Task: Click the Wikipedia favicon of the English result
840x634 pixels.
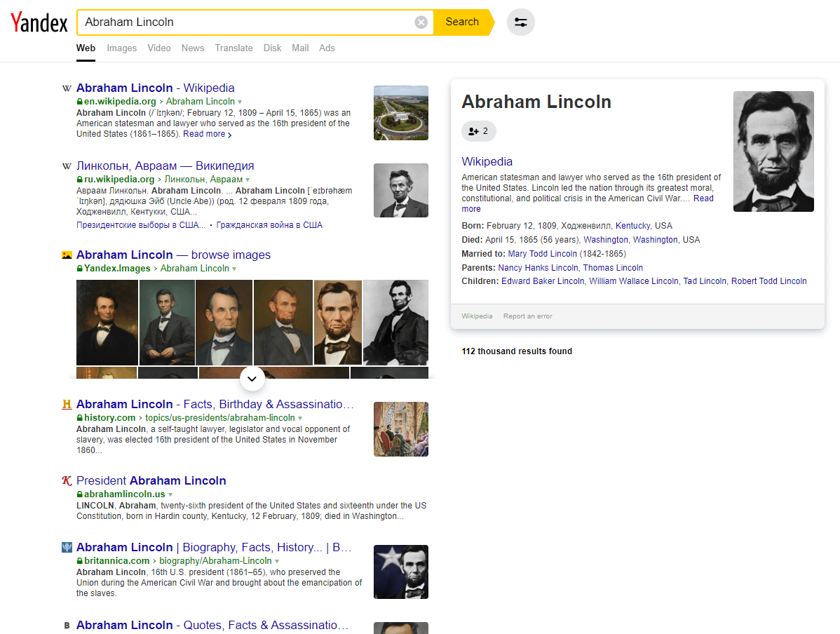Action: point(67,88)
